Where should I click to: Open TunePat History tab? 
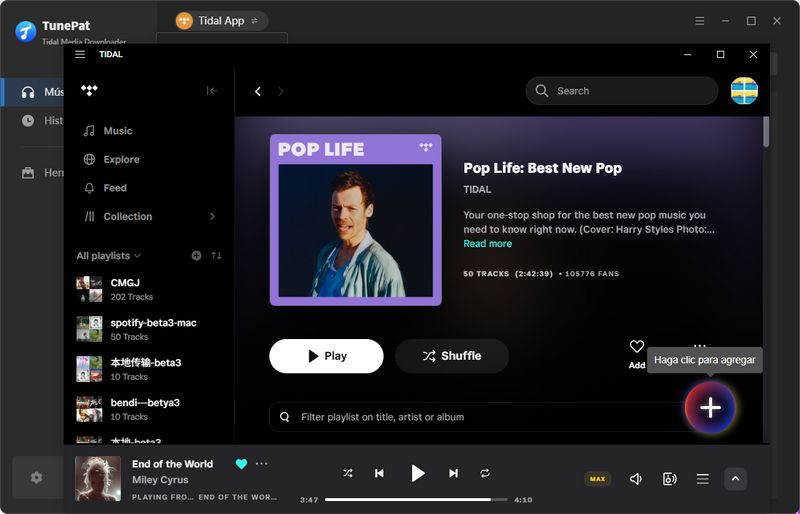tap(43, 120)
